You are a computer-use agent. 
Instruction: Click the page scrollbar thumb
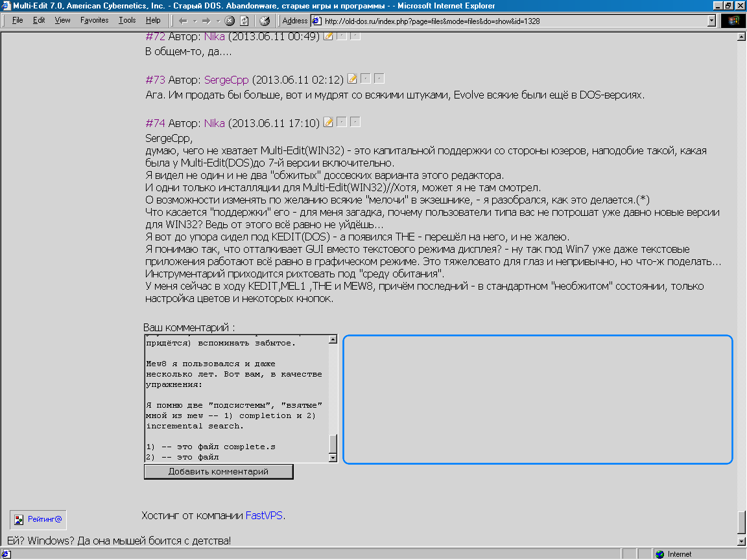[x=741, y=523]
